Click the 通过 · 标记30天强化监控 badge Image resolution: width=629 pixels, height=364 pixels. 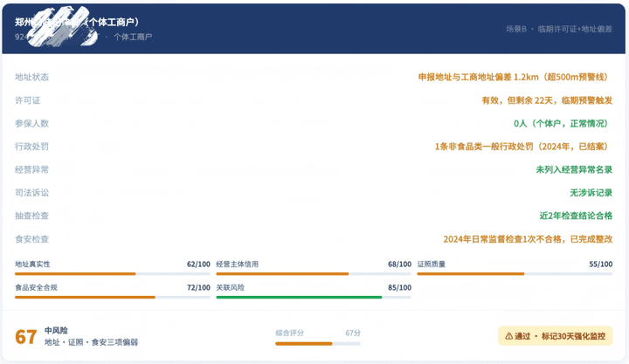(x=556, y=336)
